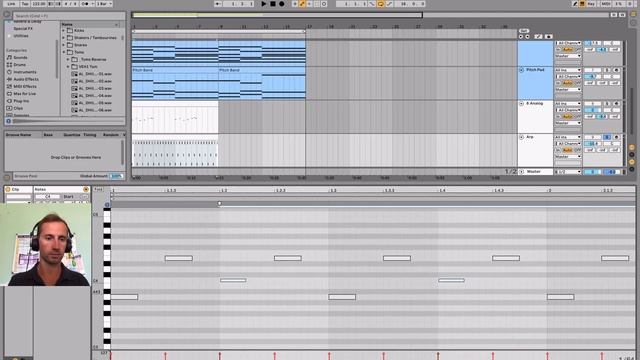The width and height of the screenshot is (640, 360).
Task: Expand the Snares folder
Action: (x=64, y=45)
